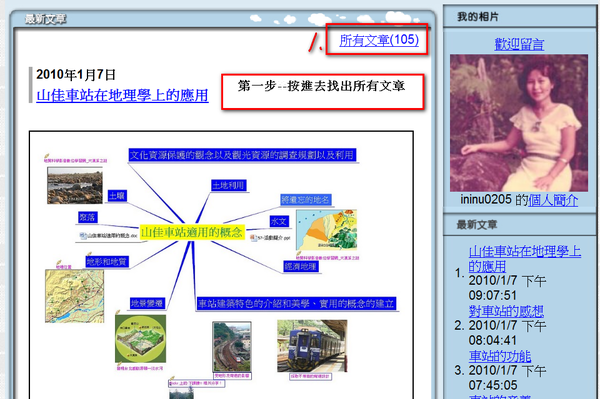
Task: Click the main panel 最新文章 header
Action: click(x=46, y=19)
